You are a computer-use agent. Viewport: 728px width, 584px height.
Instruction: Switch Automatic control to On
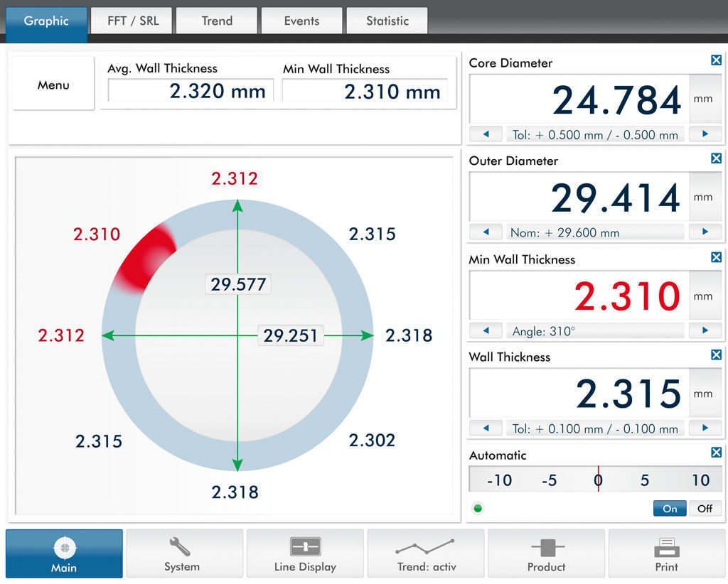pyautogui.click(x=669, y=509)
